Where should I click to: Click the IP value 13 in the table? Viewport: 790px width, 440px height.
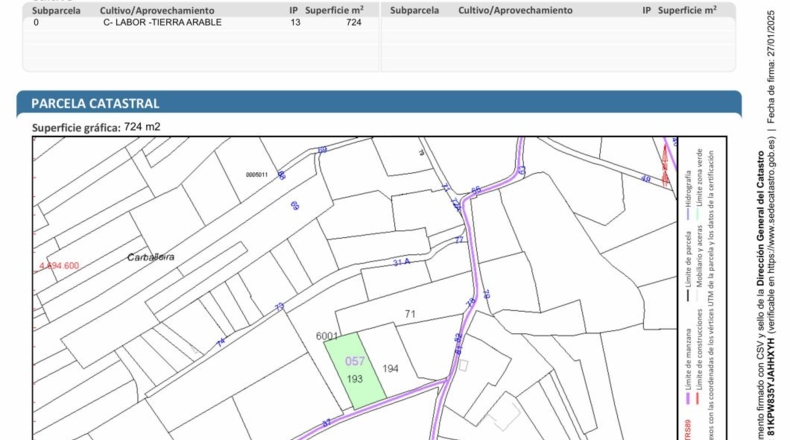295,22
